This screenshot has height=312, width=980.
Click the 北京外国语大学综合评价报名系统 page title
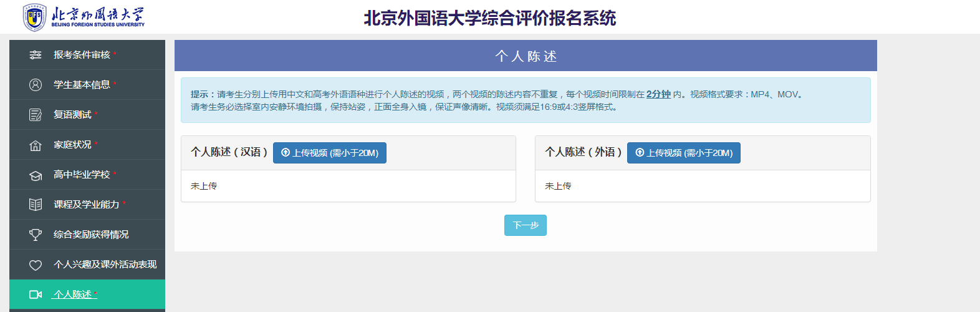click(490, 18)
